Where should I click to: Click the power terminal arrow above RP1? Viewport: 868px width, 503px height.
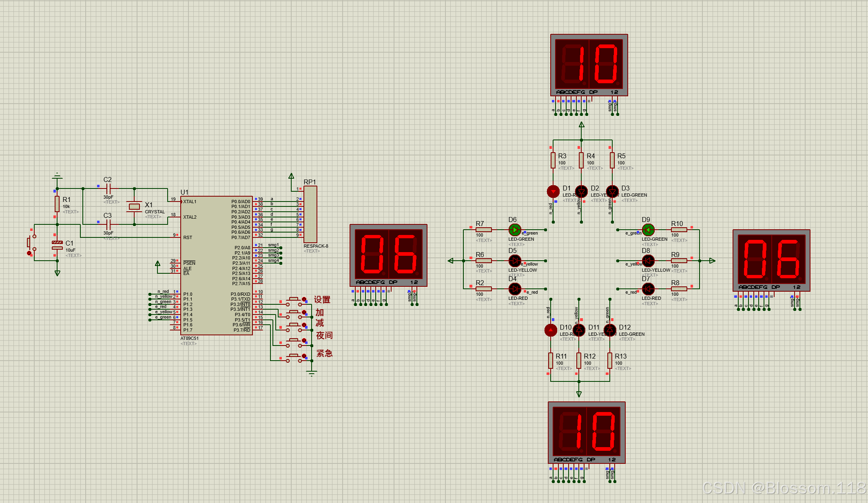(x=291, y=176)
